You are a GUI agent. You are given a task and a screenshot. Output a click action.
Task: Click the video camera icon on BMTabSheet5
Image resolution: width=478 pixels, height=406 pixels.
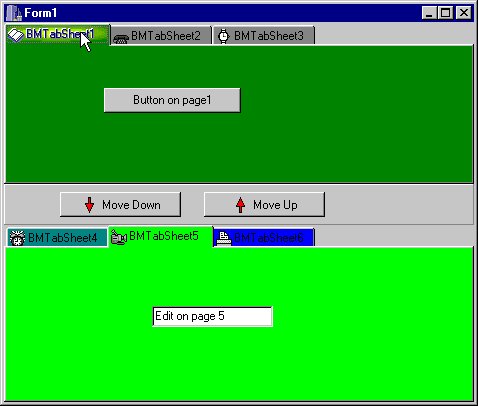coord(119,237)
